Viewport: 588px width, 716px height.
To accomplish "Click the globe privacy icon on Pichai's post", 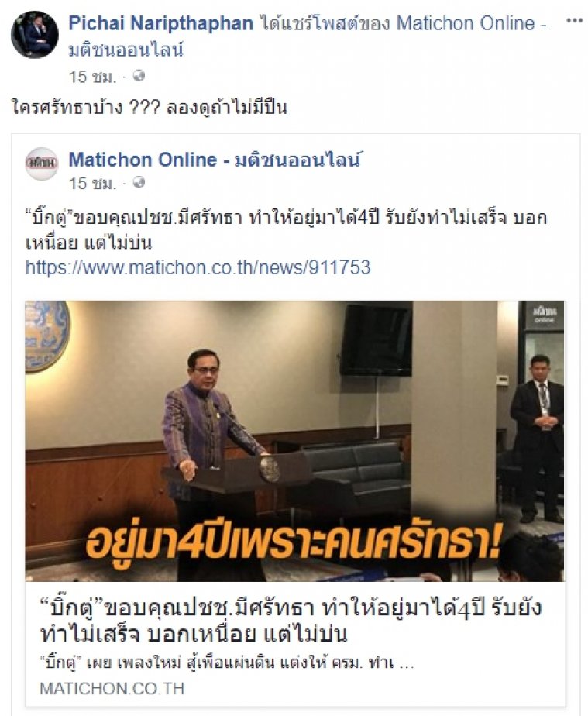I will point(139,76).
